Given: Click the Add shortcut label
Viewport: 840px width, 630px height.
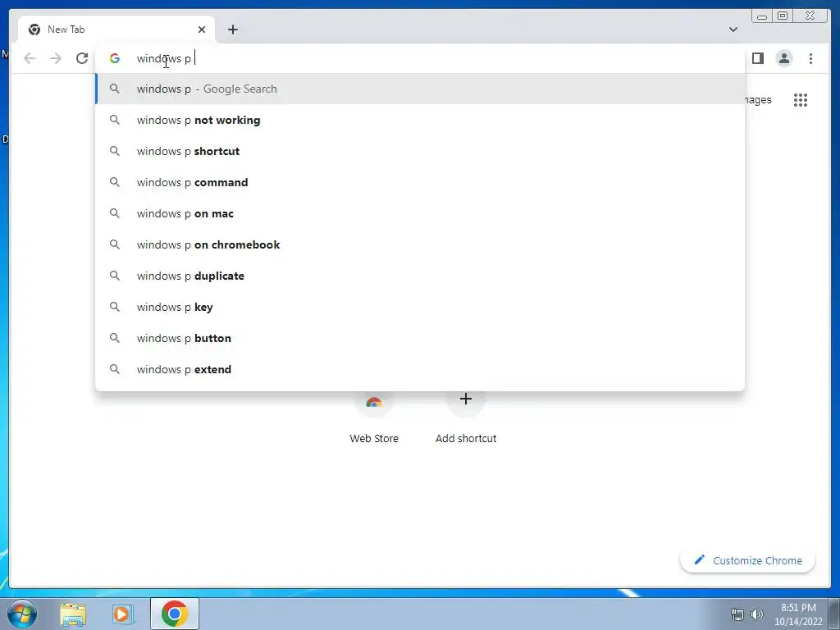Looking at the screenshot, I should pyautogui.click(x=466, y=438).
